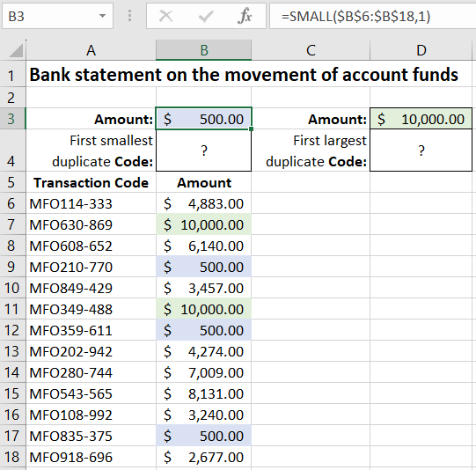This screenshot has width=476, height=470.
Task: Select row 4 header
Action: point(12,151)
